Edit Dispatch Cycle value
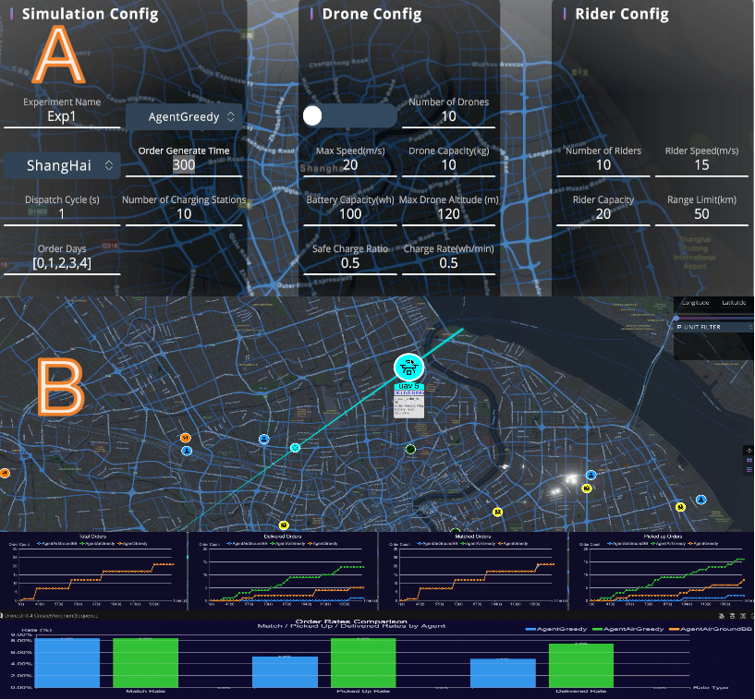The image size is (755, 700). coord(62,214)
